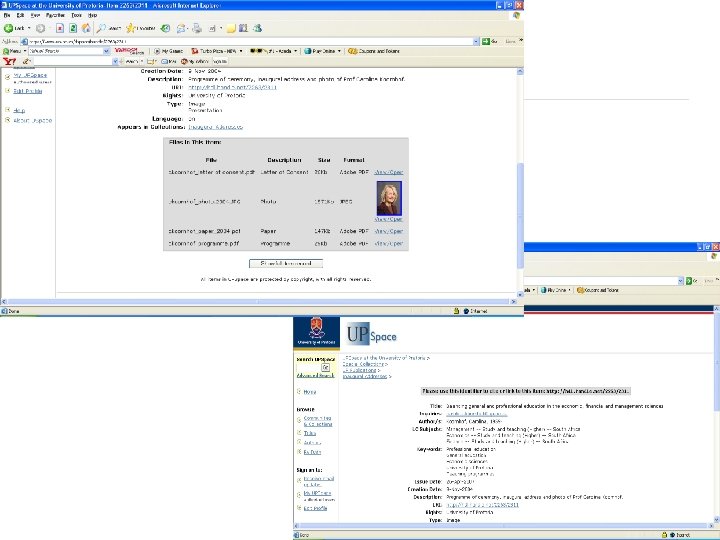This screenshot has height=540, width=720.
Task: Click the Messenger icon in IE toolbar
Action: click(x=257, y=28)
